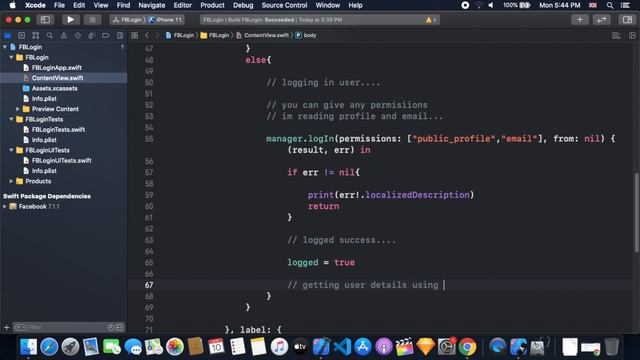Open the Apple menu
640x360 pixels.
(x=12, y=5)
